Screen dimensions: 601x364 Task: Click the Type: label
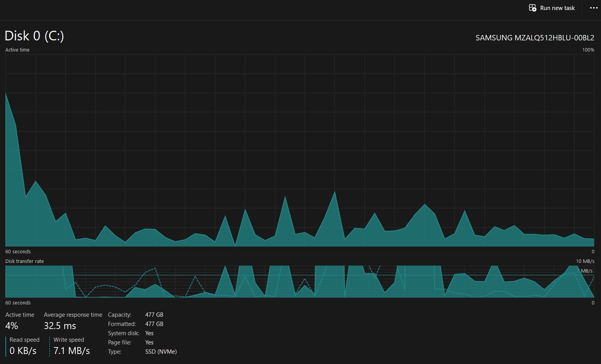pos(115,352)
